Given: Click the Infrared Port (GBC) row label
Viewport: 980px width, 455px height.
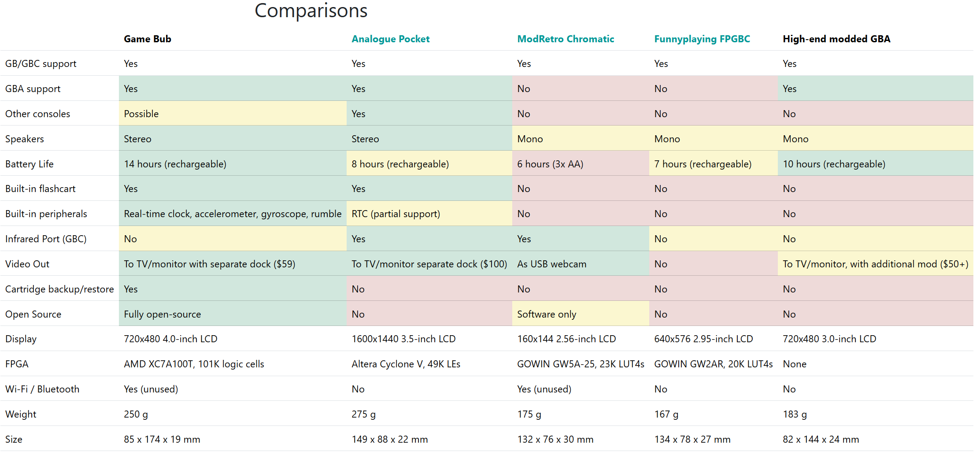Looking at the screenshot, I should [46, 239].
